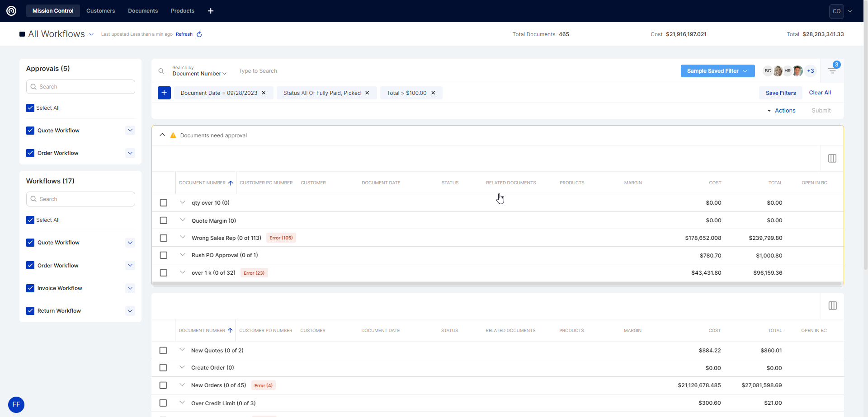Toggle Select All in Workflows panel

[30, 220]
